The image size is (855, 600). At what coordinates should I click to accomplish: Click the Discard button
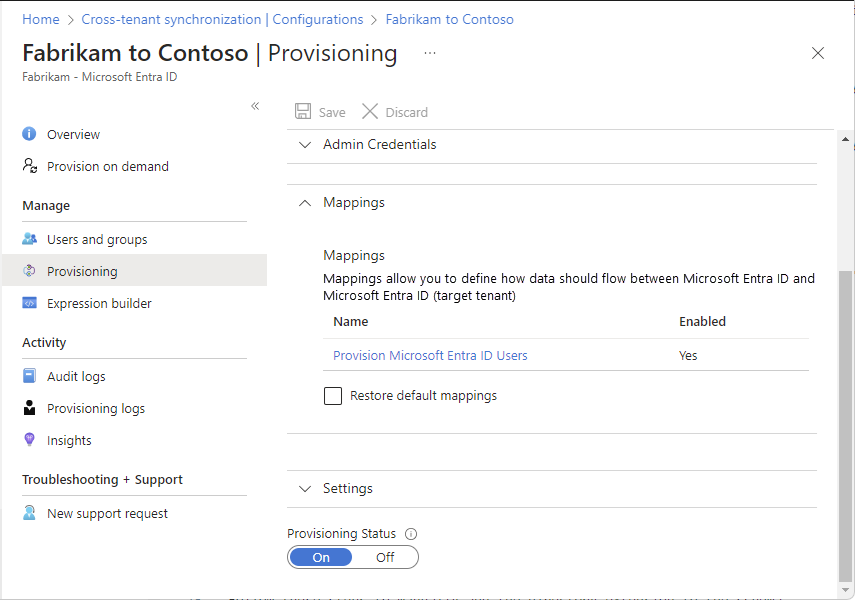(395, 112)
